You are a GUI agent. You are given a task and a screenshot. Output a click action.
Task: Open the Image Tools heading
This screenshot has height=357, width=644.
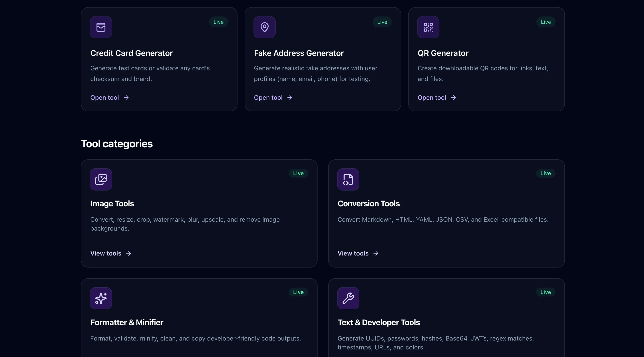(112, 204)
